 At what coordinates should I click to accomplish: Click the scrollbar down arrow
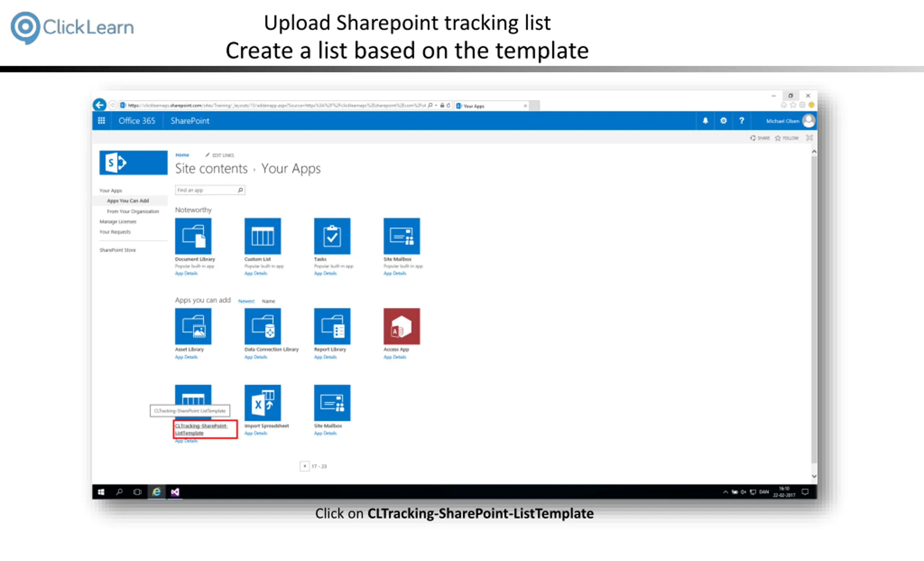coord(814,476)
